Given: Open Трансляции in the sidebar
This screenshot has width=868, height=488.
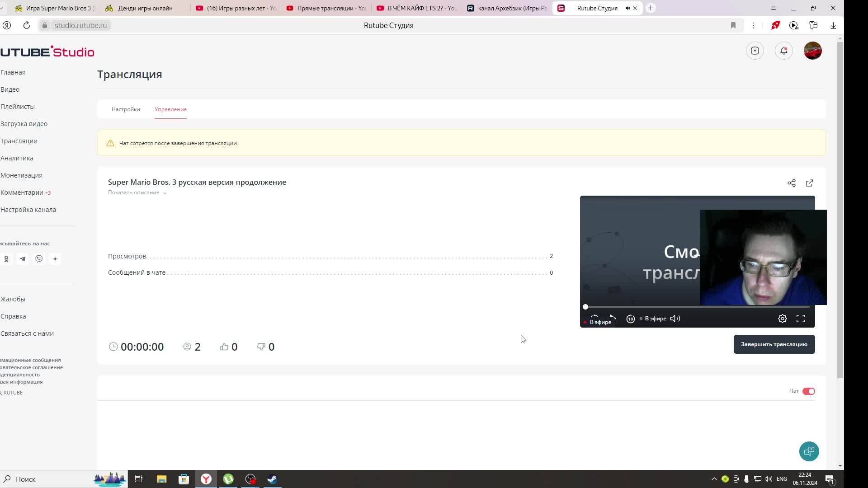Looking at the screenshot, I should click(x=19, y=141).
